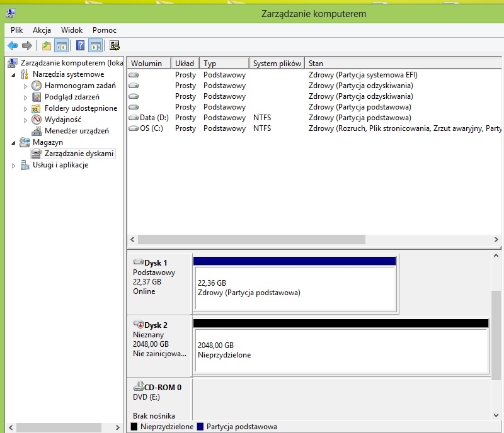Image resolution: width=504 pixels, height=433 pixels.
Task: Click the blue Partycja podstawowa legend swatch
Action: [x=200, y=427]
